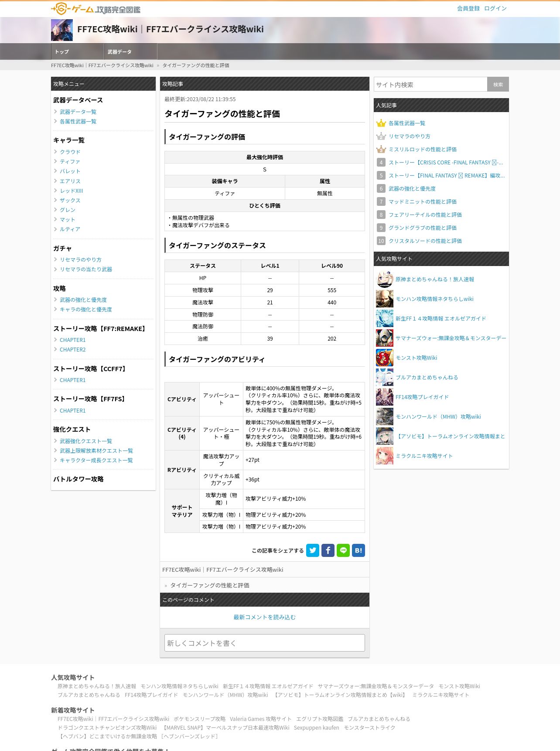Click gold crown rank 1 icon
Screen dimensions: 560x751
(381, 123)
